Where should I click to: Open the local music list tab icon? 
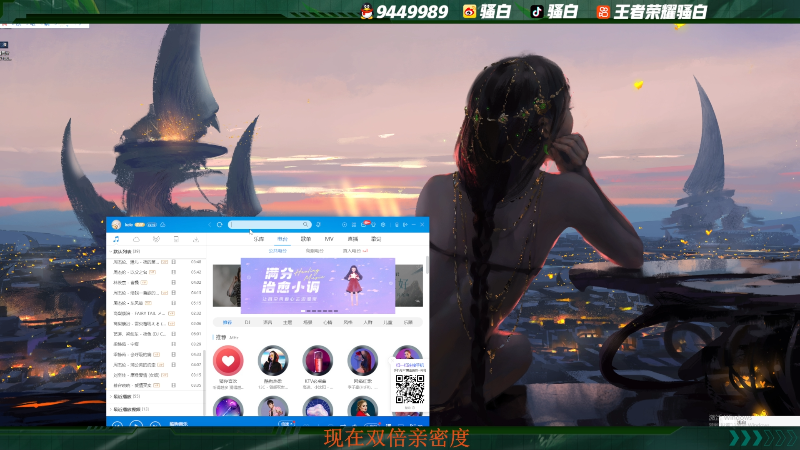tap(116, 239)
